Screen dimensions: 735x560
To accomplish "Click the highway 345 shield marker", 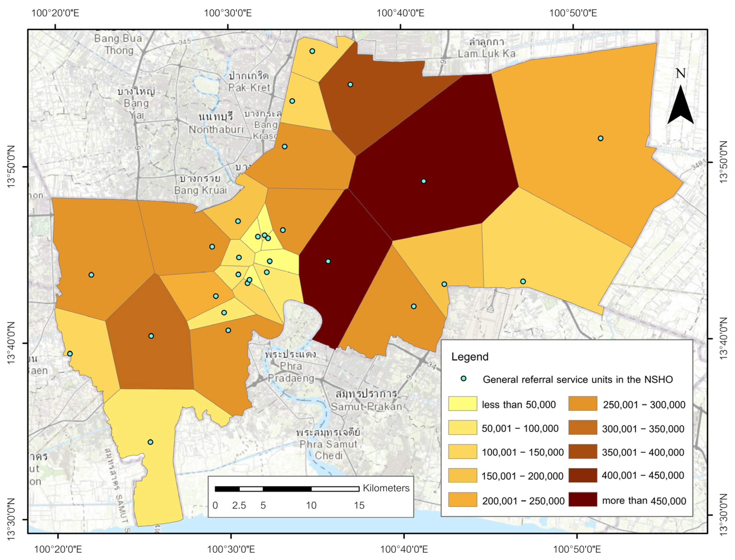I will click(x=185, y=42).
